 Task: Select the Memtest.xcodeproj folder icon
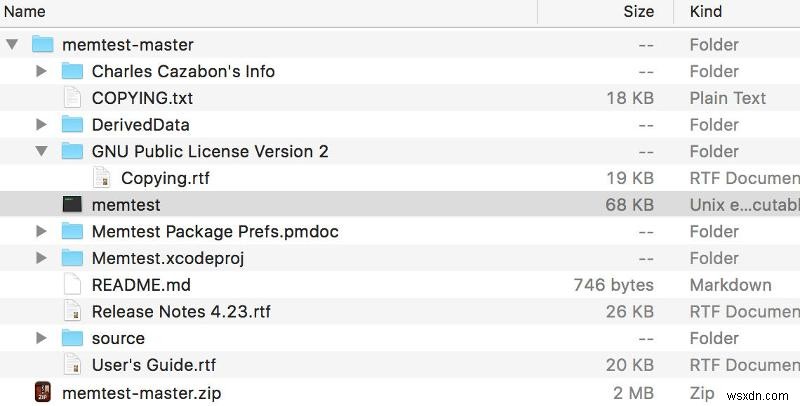[x=72, y=258]
